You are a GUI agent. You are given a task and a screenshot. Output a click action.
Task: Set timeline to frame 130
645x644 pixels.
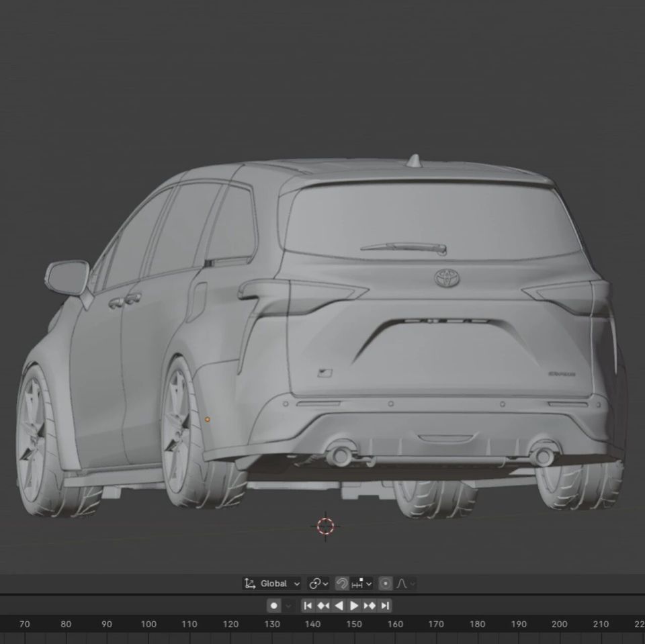272,625
